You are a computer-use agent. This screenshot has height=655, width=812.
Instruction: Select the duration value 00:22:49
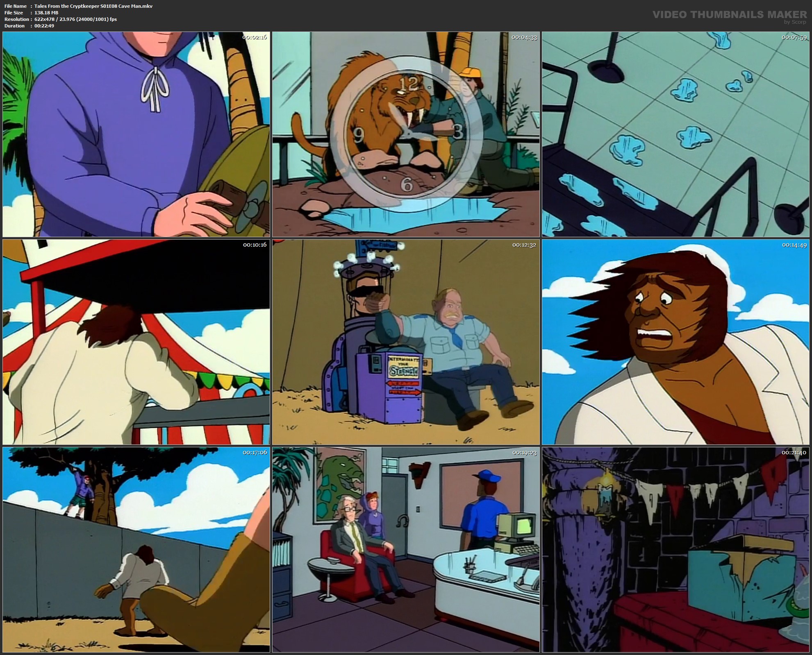click(x=44, y=26)
